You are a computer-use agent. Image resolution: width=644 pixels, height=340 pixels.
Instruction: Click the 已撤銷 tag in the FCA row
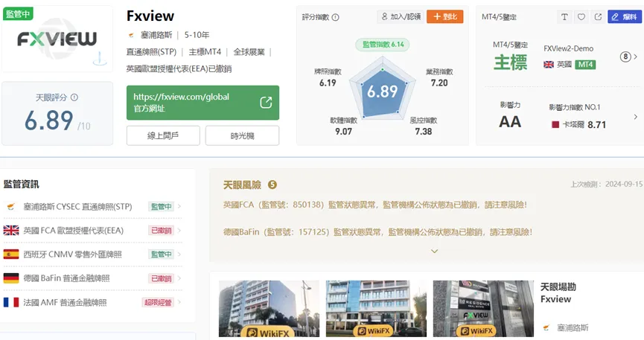[x=162, y=231]
